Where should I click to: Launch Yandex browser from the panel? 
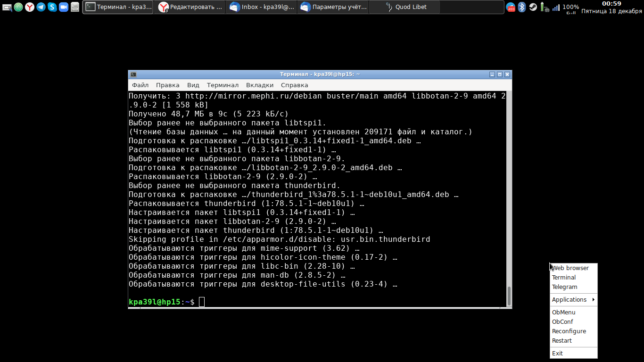tap(30, 7)
